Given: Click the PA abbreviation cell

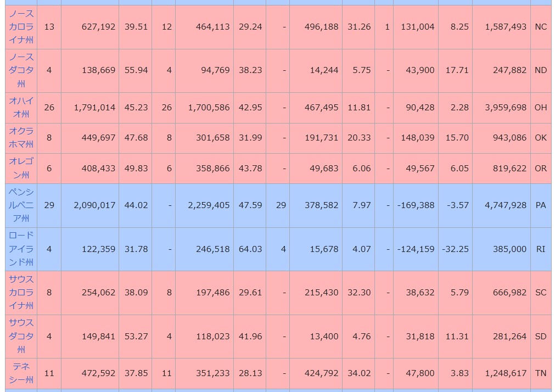Looking at the screenshot, I should [541, 205].
